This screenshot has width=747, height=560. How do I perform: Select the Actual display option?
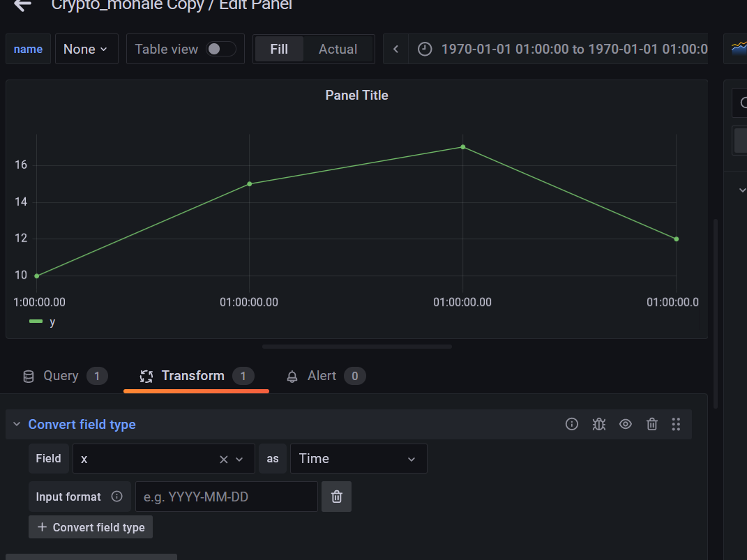coord(338,49)
